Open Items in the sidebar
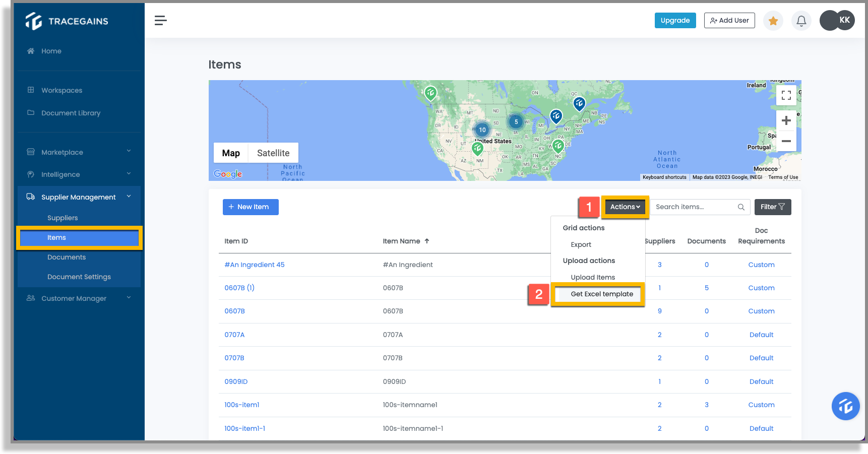 pyautogui.click(x=79, y=237)
